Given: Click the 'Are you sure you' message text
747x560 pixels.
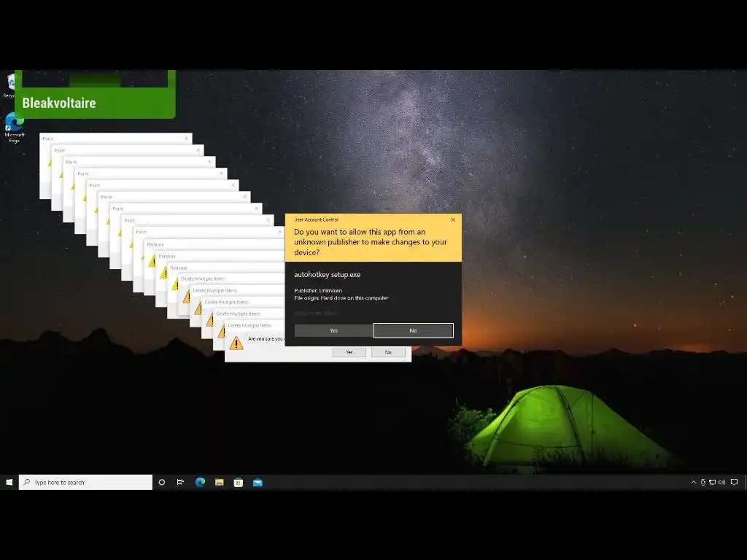Looking at the screenshot, I should pos(266,338).
